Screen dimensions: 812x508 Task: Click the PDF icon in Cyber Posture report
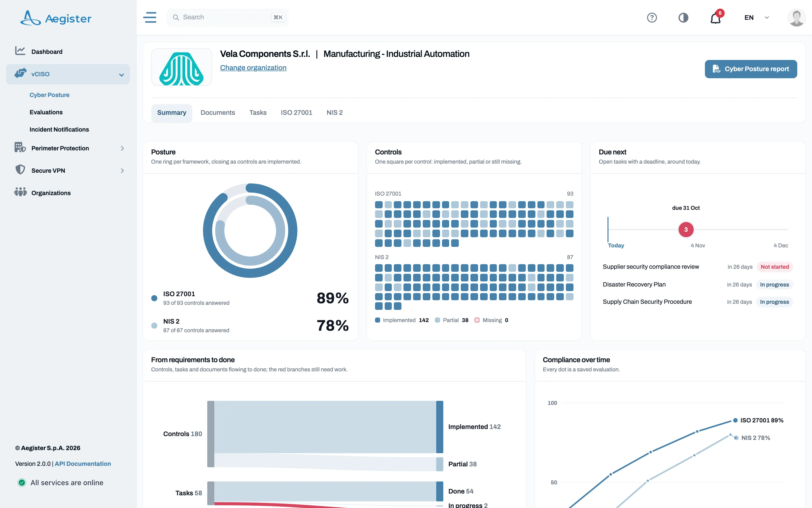coord(716,69)
